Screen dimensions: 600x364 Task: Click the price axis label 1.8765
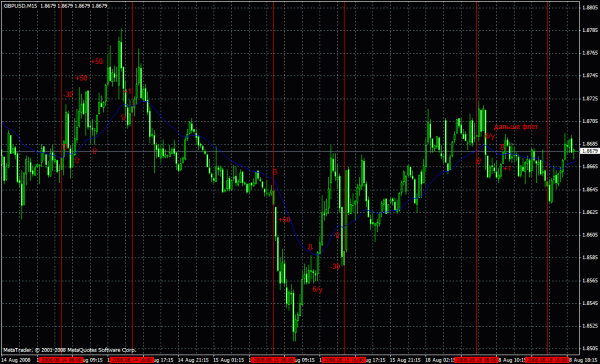(x=590, y=53)
